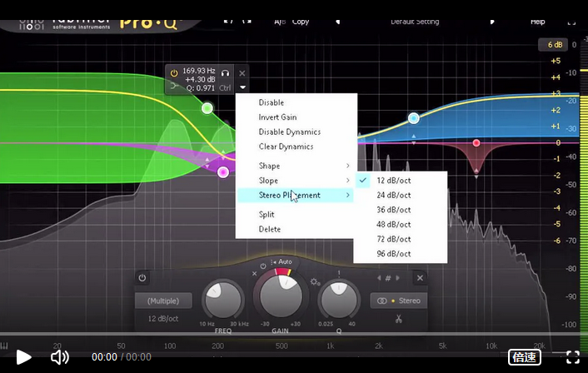Screen dimensions: 588x373
Task: Open the Default Setting preset menu
Action: (415, 22)
